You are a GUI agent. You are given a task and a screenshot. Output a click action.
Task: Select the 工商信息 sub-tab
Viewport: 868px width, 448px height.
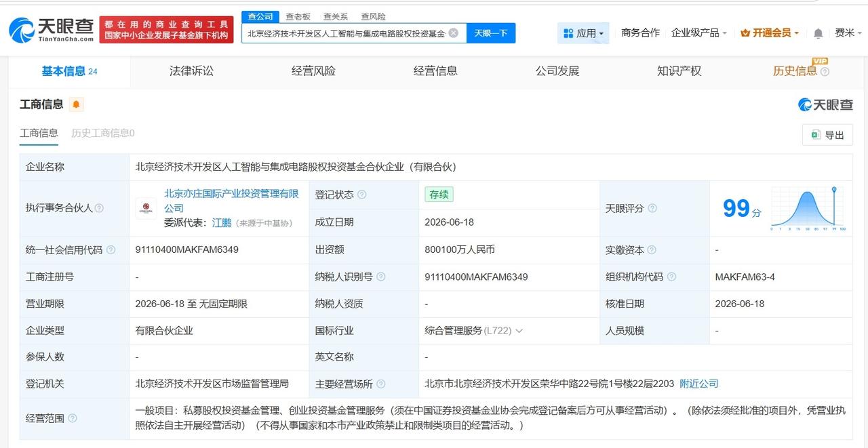pyautogui.click(x=39, y=133)
